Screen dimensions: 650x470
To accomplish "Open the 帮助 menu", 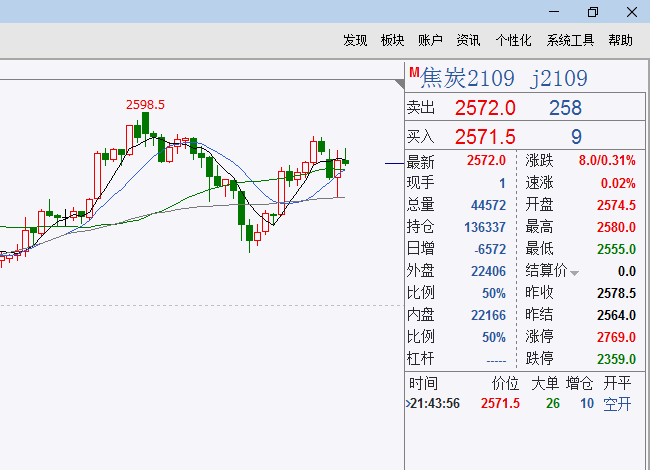I will tap(620, 40).
